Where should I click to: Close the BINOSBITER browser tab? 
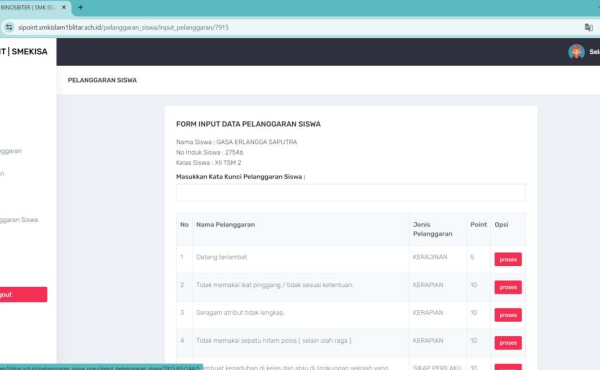(x=64, y=7)
